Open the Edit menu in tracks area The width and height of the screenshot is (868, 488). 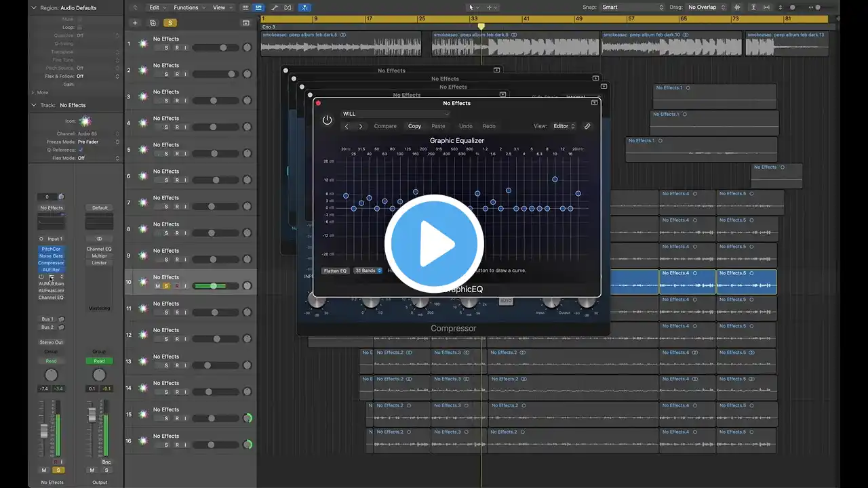(157, 7)
